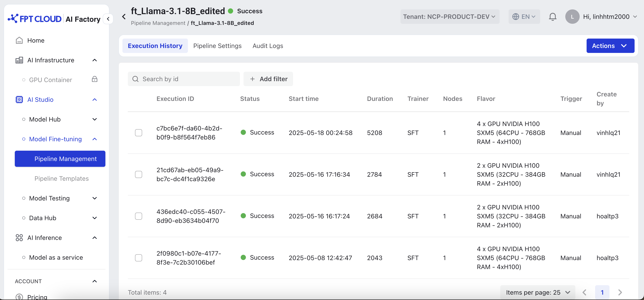Switch to the Audit Logs tab
644x300 pixels.
pyautogui.click(x=268, y=46)
